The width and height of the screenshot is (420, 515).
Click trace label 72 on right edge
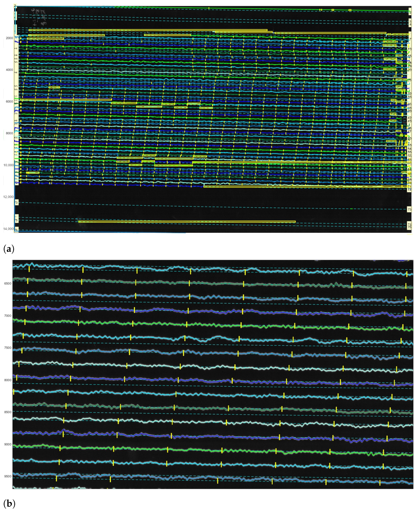click(x=409, y=190)
